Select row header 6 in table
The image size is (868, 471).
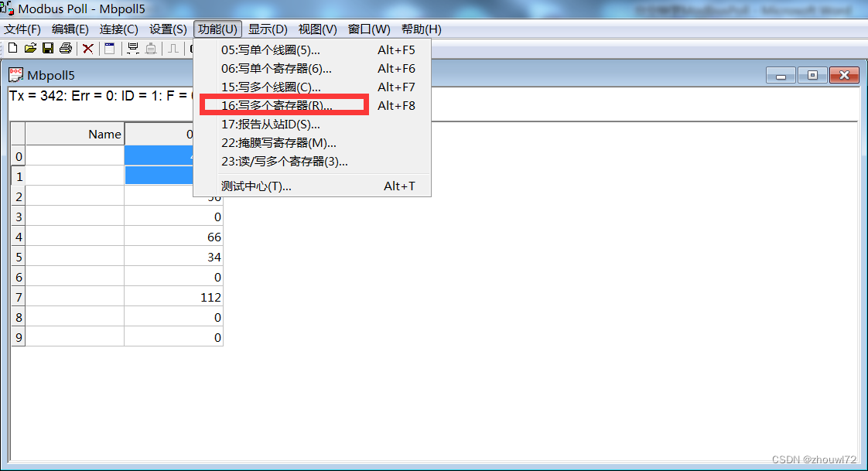coord(19,277)
